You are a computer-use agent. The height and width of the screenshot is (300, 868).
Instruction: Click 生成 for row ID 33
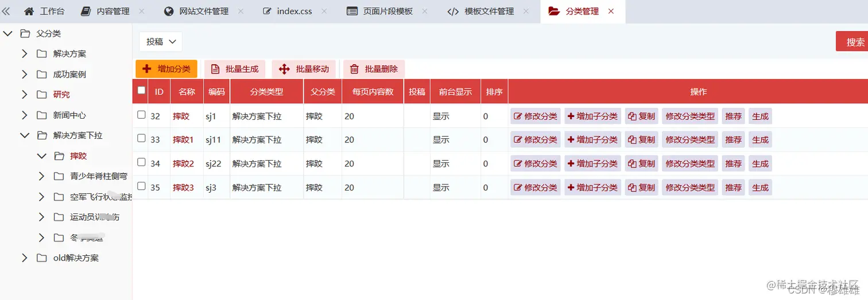tap(760, 140)
